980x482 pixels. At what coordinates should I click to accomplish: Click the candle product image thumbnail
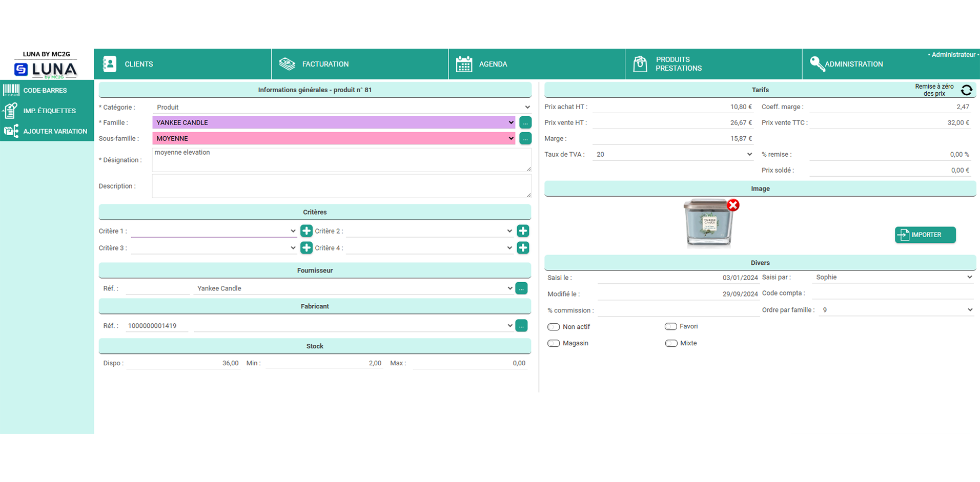(x=709, y=223)
